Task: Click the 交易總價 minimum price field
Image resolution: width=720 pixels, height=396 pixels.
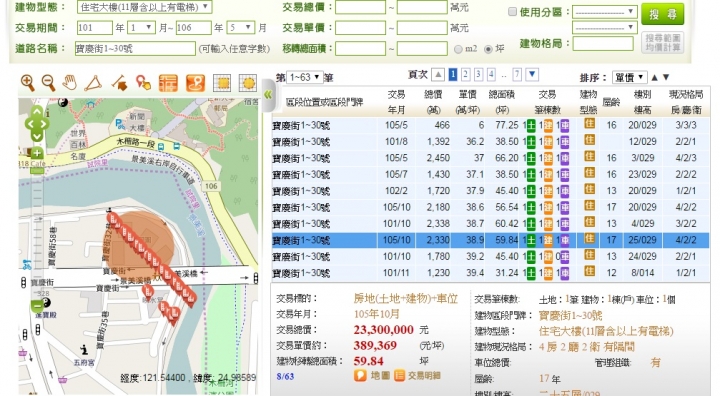Action: point(360,7)
